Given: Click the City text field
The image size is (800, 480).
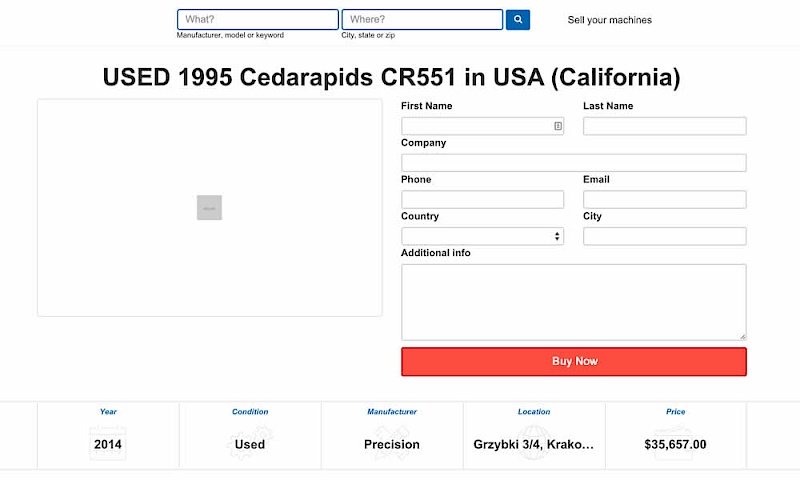Looking at the screenshot, I should [664, 236].
